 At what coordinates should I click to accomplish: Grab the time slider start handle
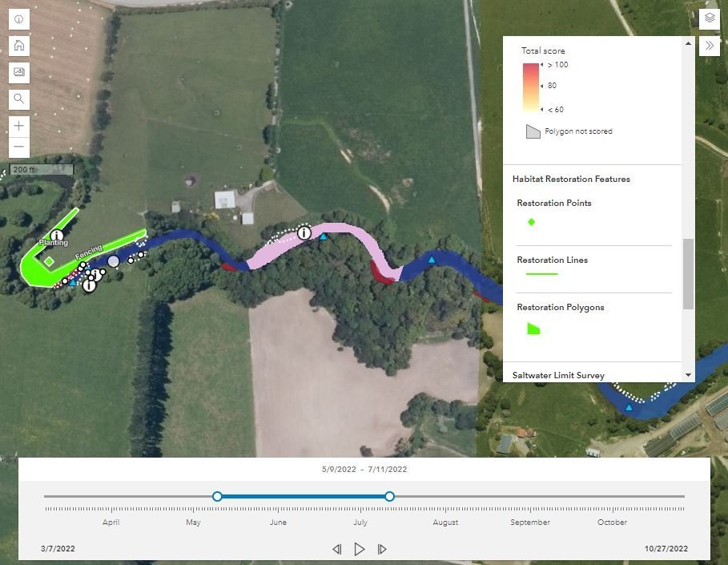click(x=217, y=496)
